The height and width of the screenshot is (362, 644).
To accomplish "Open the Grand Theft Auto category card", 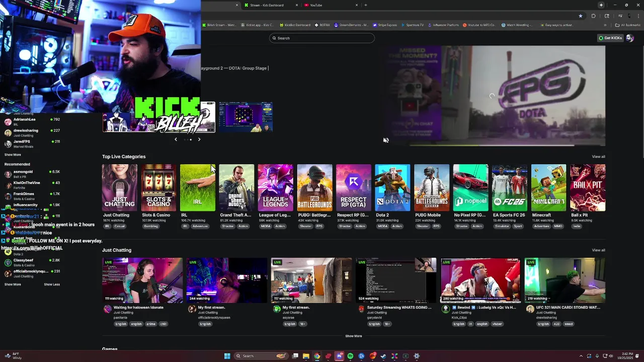I will (236, 188).
